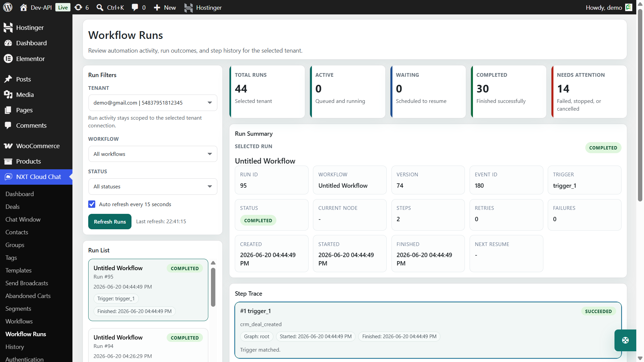Toggle Auto refresh every 15 seconds checkbox

point(92,204)
